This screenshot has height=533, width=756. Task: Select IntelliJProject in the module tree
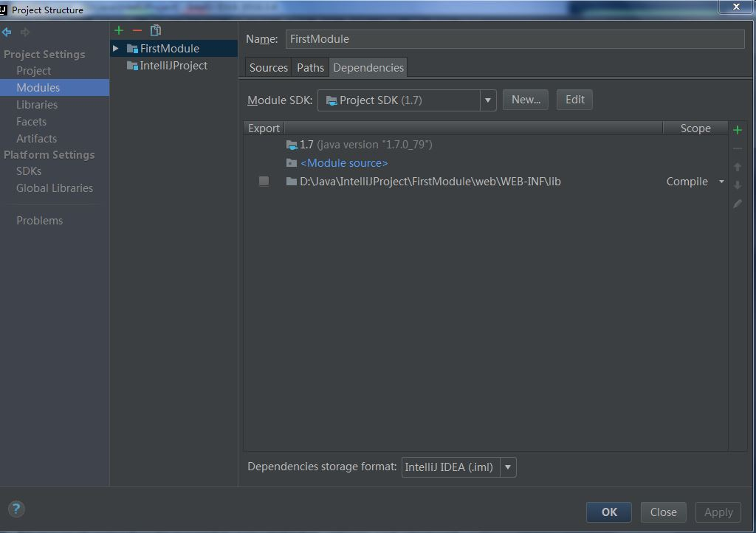point(174,66)
